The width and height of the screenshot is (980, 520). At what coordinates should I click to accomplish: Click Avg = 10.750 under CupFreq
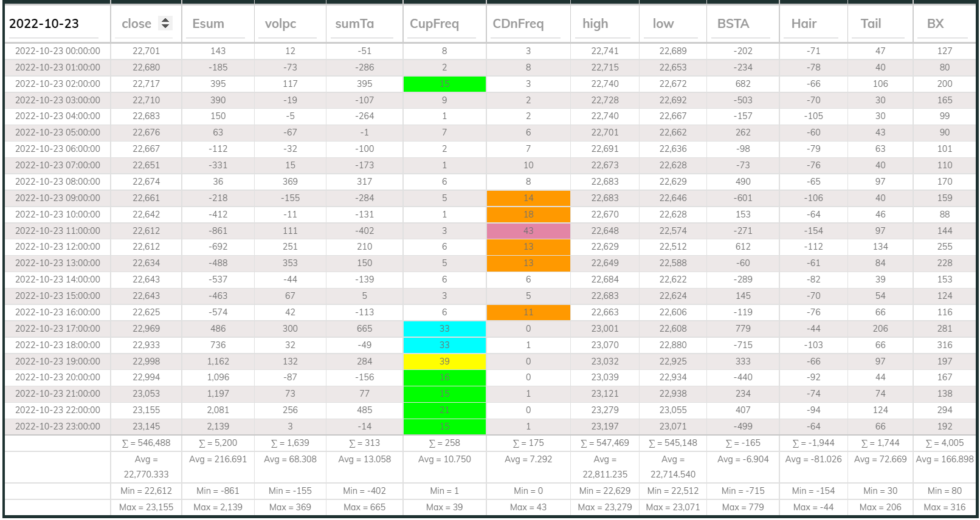pos(444,459)
